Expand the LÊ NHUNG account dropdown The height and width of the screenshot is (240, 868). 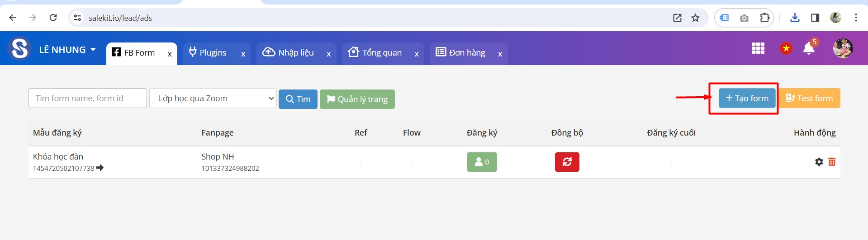click(67, 50)
